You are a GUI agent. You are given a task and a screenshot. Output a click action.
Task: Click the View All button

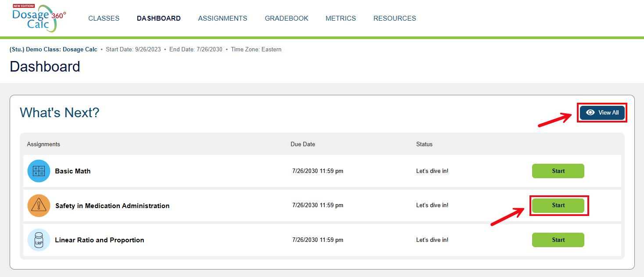point(602,112)
